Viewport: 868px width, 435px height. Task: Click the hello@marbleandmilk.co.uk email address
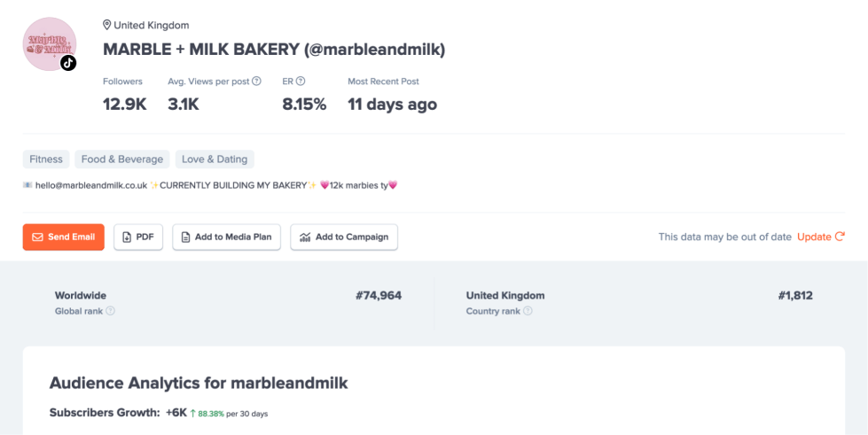[91, 185]
